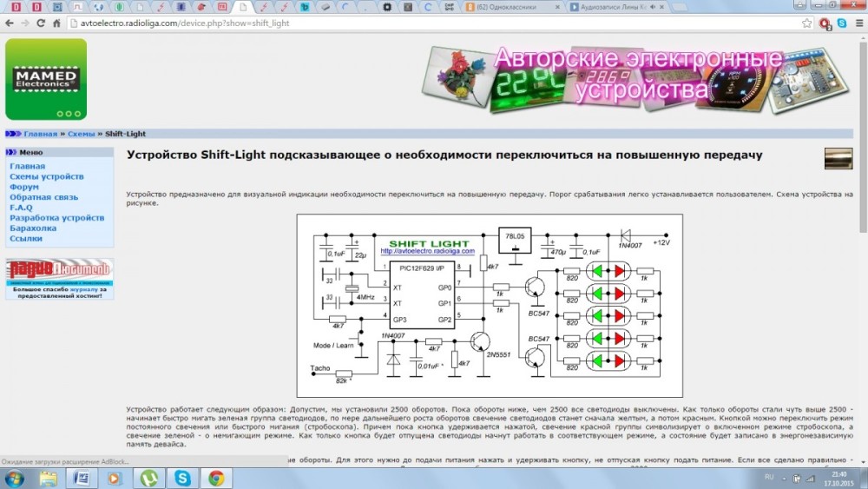Reload the page with refresh icon
The height and width of the screenshot is (489, 868).
click(x=41, y=23)
